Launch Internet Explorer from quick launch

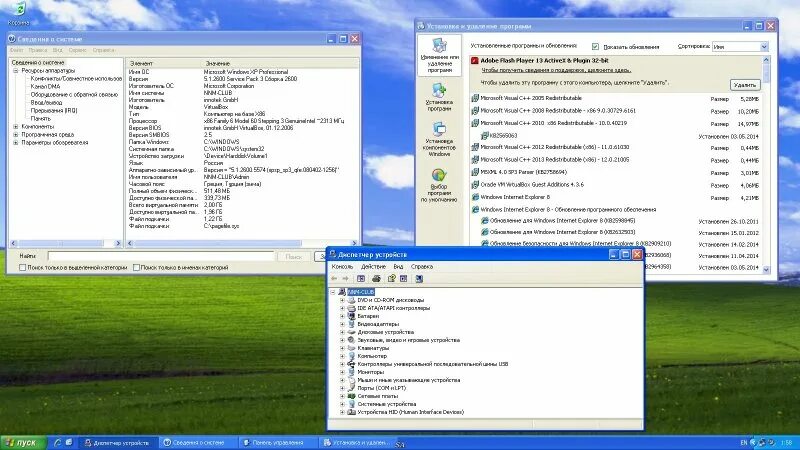tap(58, 442)
